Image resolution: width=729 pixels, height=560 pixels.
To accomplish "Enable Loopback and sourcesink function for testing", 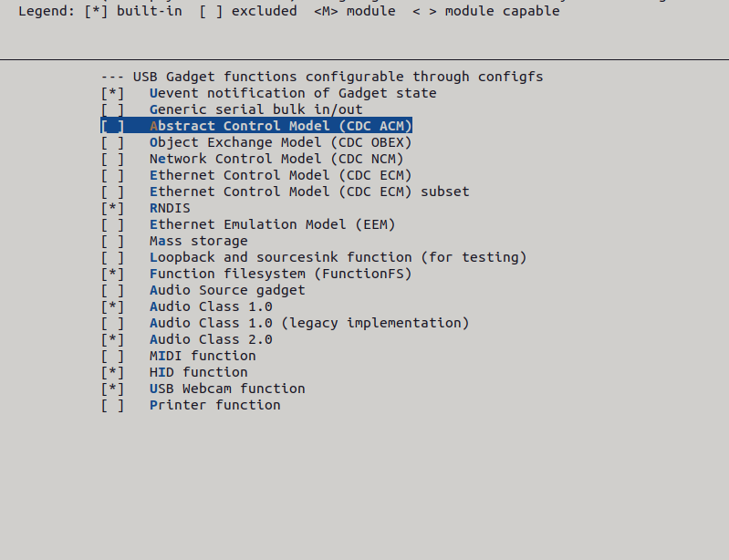I will click(112, 257).
